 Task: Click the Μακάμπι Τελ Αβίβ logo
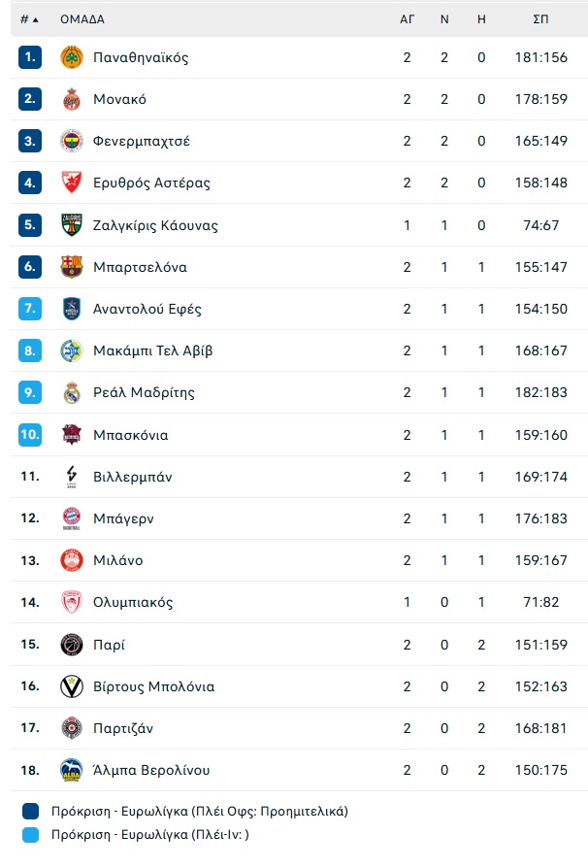point(72,351)
